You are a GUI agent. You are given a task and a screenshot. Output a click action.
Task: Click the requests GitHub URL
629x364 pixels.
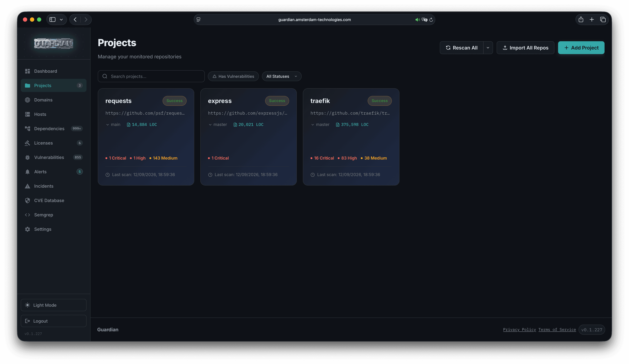(145, 113)
